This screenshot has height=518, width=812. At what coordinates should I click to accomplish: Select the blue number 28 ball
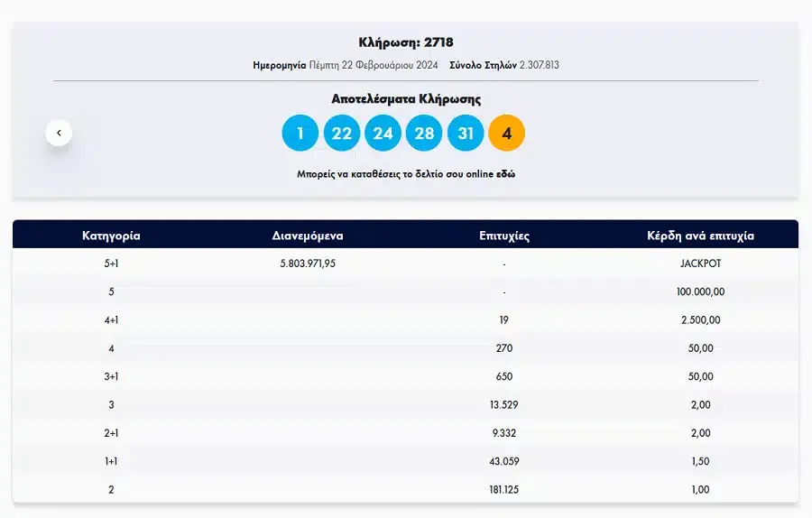(x=424, y=134)
